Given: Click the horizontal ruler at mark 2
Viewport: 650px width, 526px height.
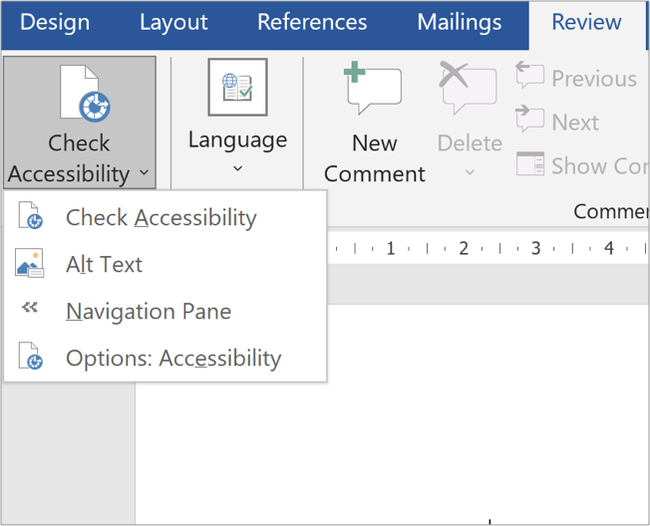Looking at the screenshot, I should [463, 248].
